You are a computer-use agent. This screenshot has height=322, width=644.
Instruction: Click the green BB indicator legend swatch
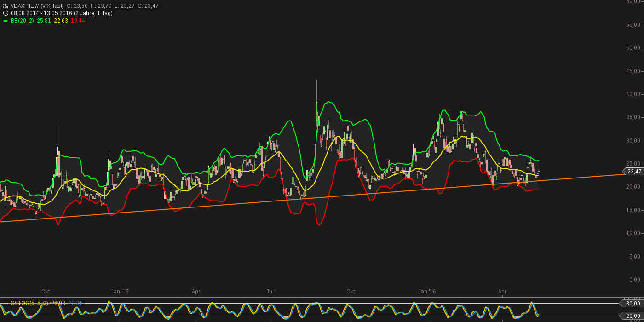[x=6, y=21]
